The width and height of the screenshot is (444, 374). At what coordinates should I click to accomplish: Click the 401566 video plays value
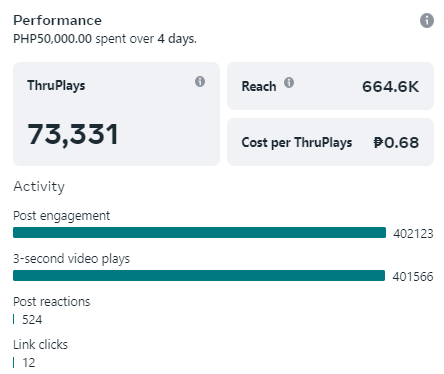pyautogui.click(x=413, y=276)
